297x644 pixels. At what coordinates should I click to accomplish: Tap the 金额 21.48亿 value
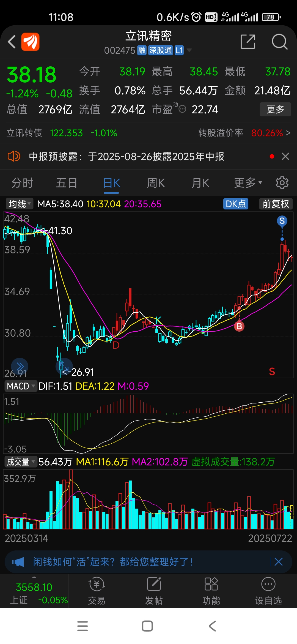[x=272, y=91]
